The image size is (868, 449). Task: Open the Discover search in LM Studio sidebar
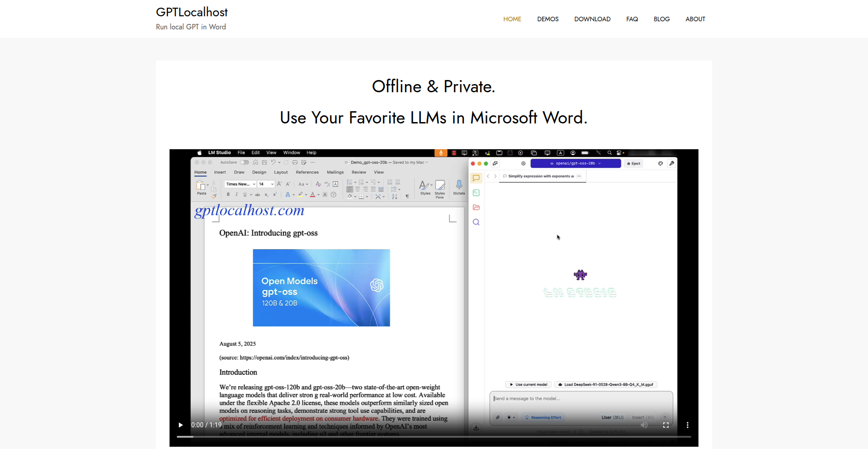pos(476,222)
